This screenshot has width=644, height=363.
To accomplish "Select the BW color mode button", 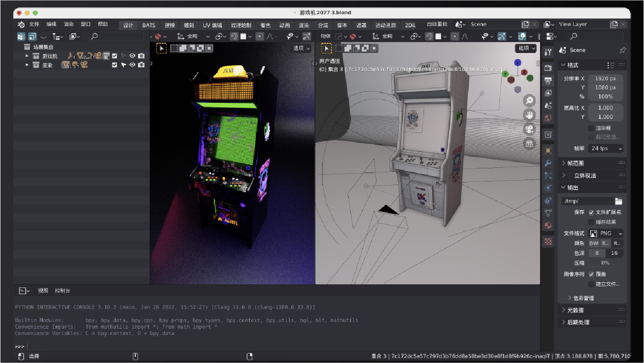I will (594, 243).
